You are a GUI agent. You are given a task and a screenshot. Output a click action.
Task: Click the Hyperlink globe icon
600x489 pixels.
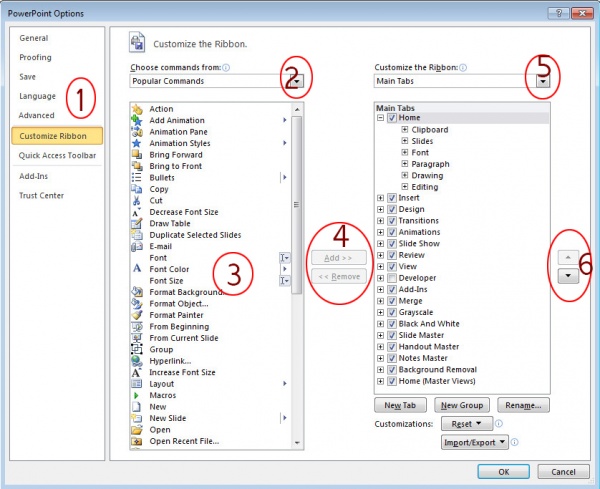(x=137, y=361)
